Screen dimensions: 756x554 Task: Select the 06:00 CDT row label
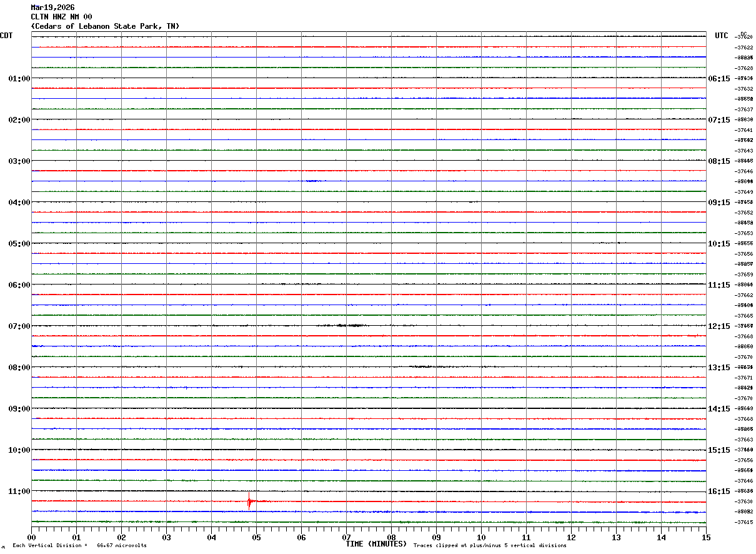pos(19,285)
